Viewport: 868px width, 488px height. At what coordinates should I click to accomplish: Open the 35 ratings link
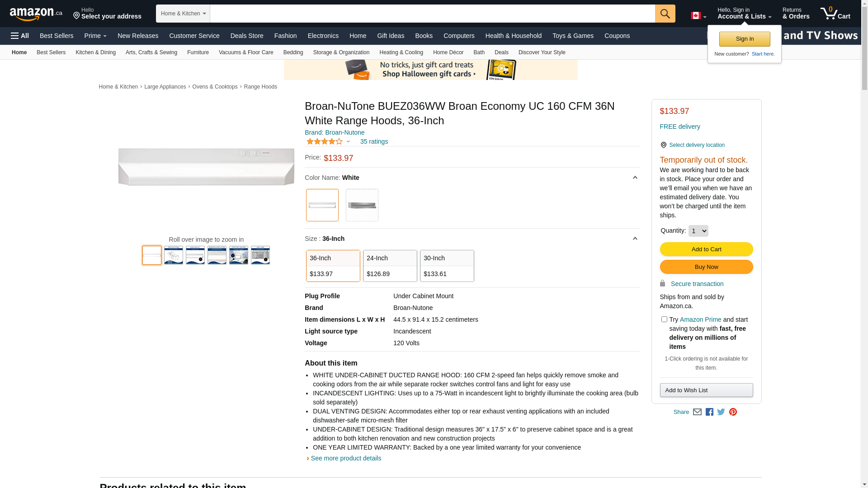[x=374, y=141]
